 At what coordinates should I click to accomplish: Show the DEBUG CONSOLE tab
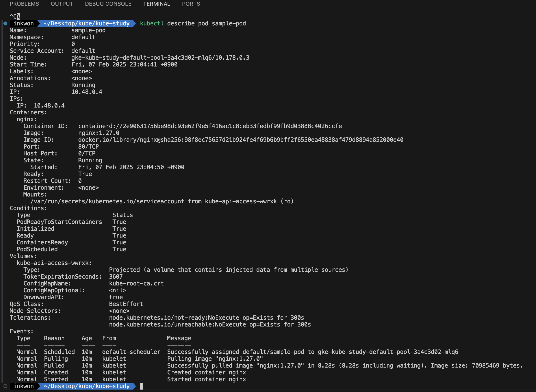[108, 4]
